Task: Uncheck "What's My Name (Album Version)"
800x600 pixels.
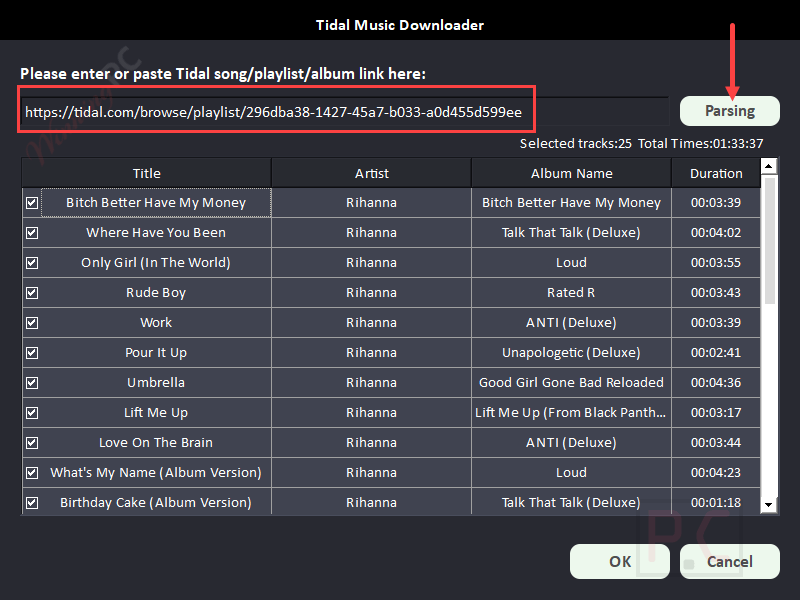Action: pos(31,472)
